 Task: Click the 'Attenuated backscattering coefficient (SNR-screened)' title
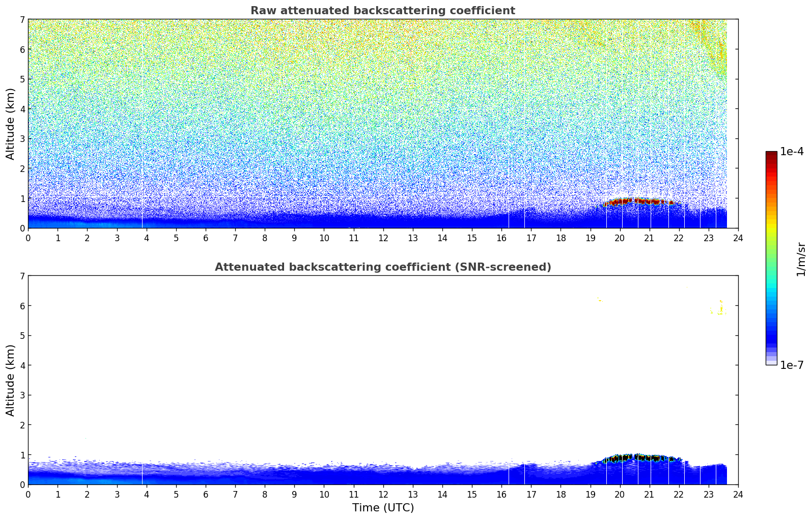point(383,267)
